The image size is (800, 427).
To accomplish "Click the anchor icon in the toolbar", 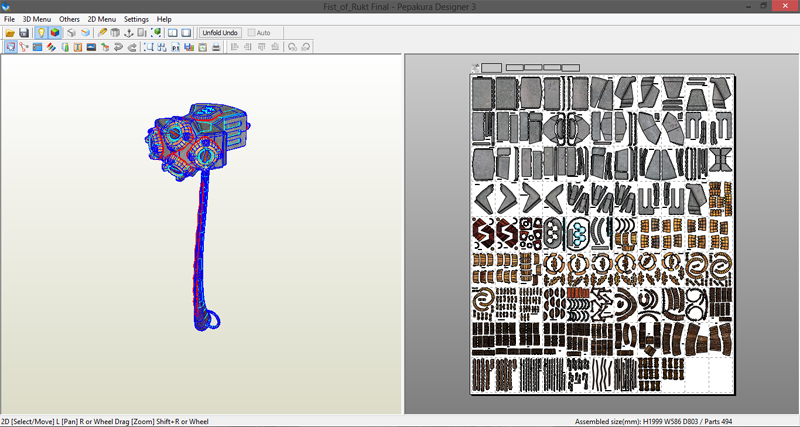I will 129,33.
